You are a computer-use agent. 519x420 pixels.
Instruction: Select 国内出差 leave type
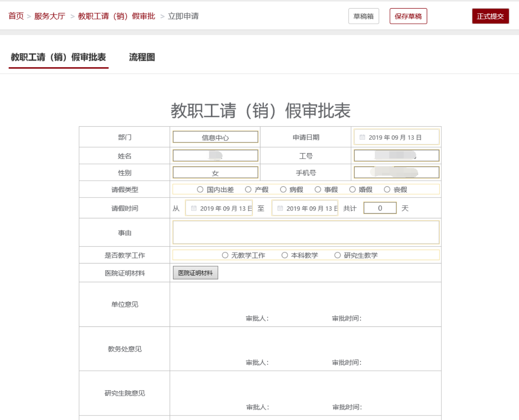pos(200,189)
